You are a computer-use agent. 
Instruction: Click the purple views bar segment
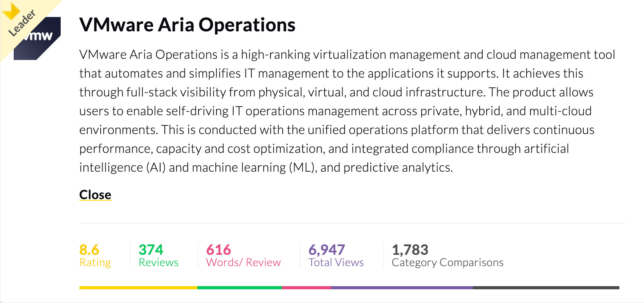[402, 288]
